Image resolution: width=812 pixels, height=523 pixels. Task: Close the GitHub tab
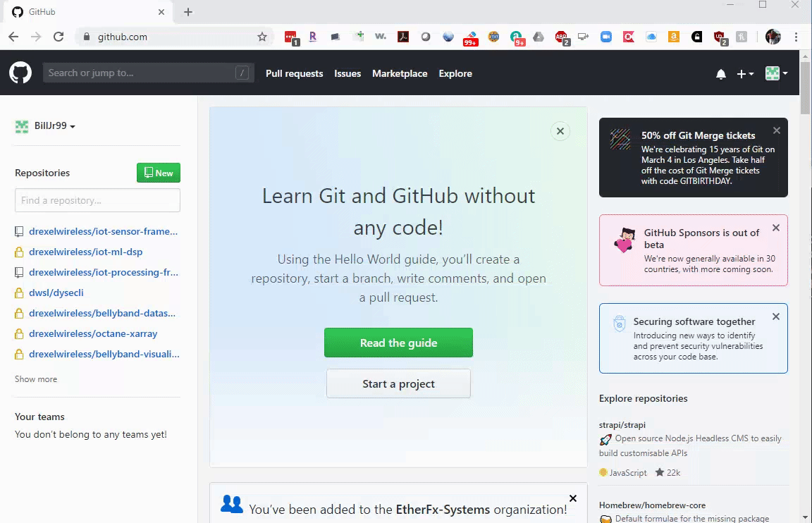tap(161, 12)
